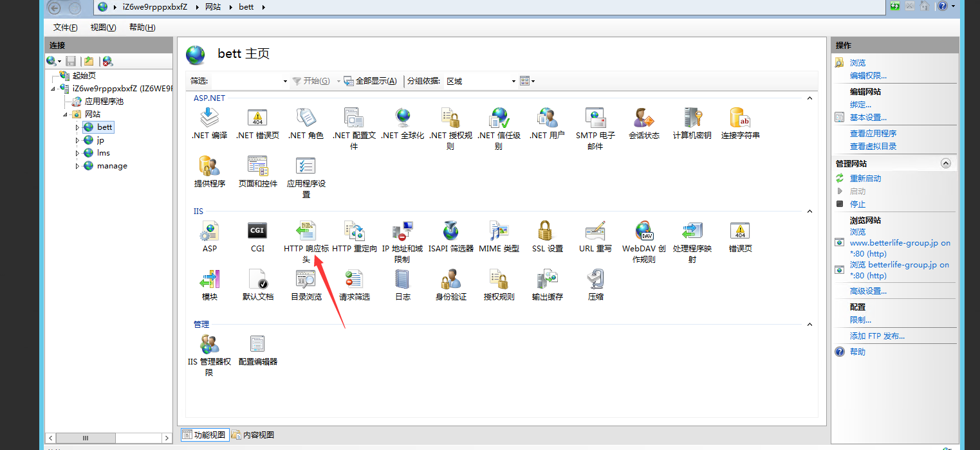Open IIS 管理器权限
This screenshot has width=980, height=450.
(x=208, y=344)
